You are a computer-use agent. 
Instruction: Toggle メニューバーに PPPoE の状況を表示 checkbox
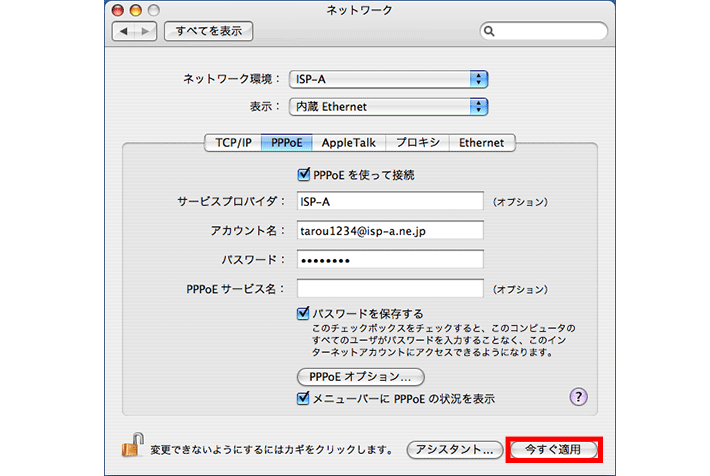click(303, 398)
